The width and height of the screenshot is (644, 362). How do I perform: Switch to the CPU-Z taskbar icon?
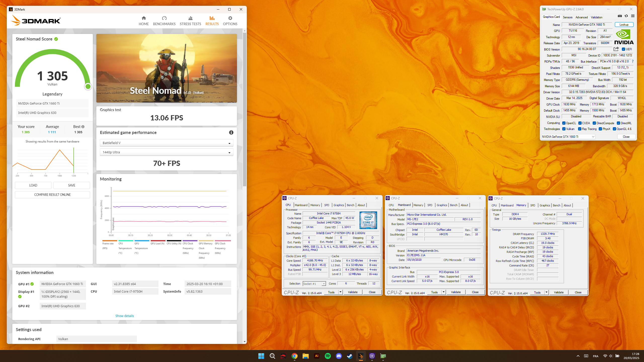tap(372, 356)
